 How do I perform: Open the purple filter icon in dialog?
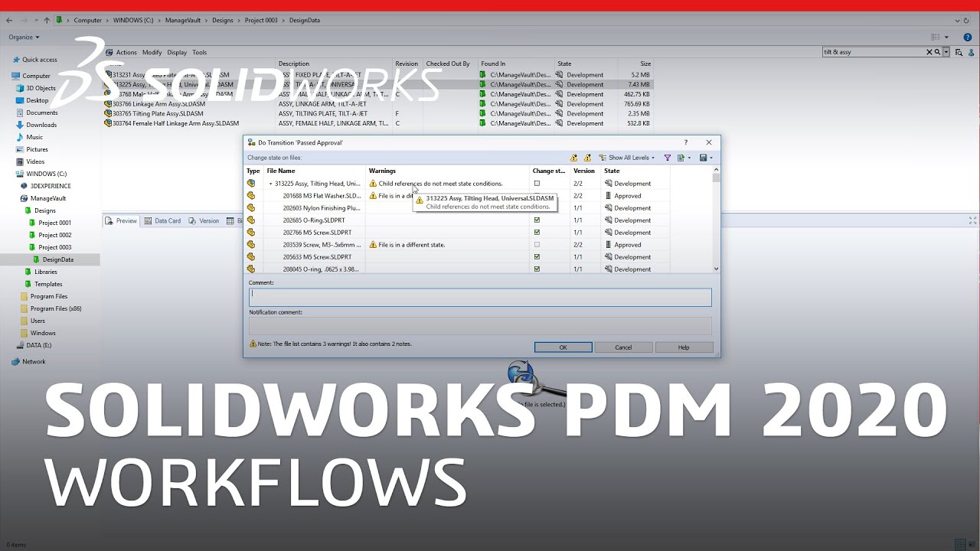tap(667, 158)
